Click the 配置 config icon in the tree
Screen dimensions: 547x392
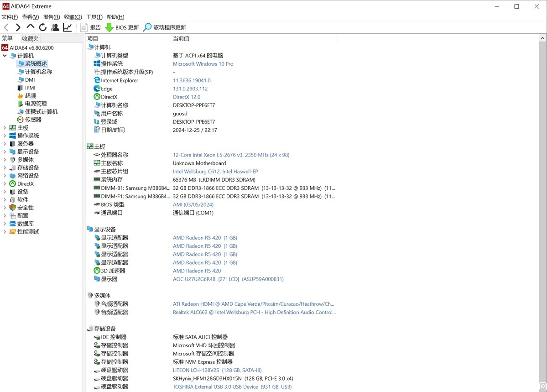(13, 216)
